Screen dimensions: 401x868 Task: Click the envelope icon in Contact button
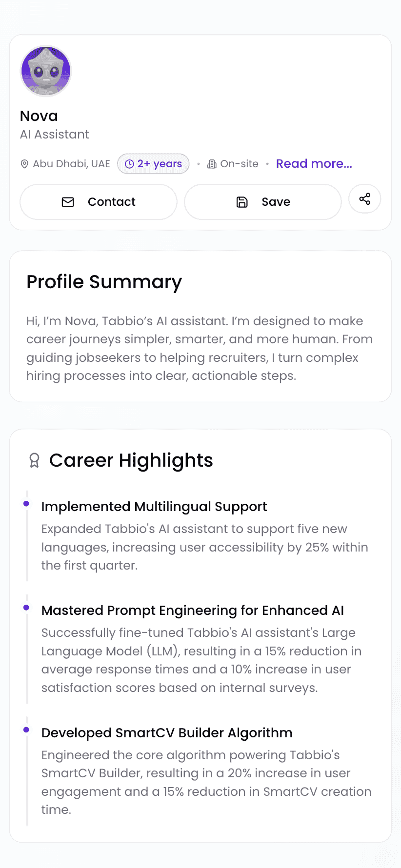(68, 202)
